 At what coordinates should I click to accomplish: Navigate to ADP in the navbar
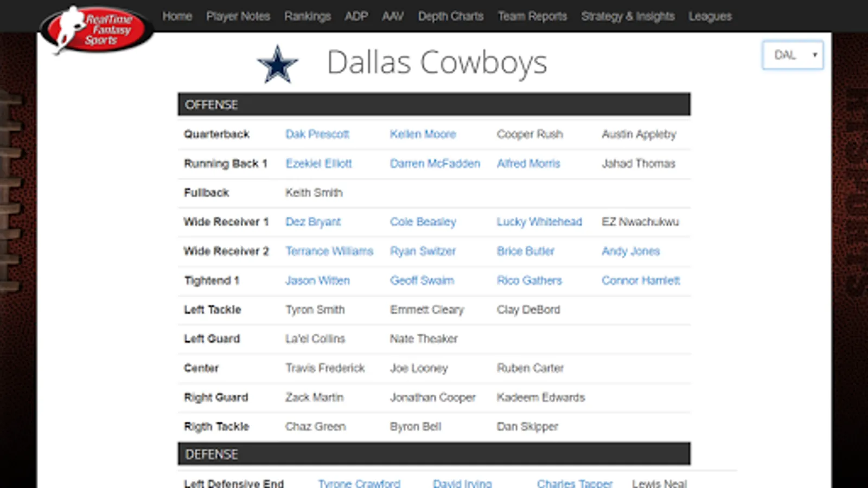click(x=356, y=16)
